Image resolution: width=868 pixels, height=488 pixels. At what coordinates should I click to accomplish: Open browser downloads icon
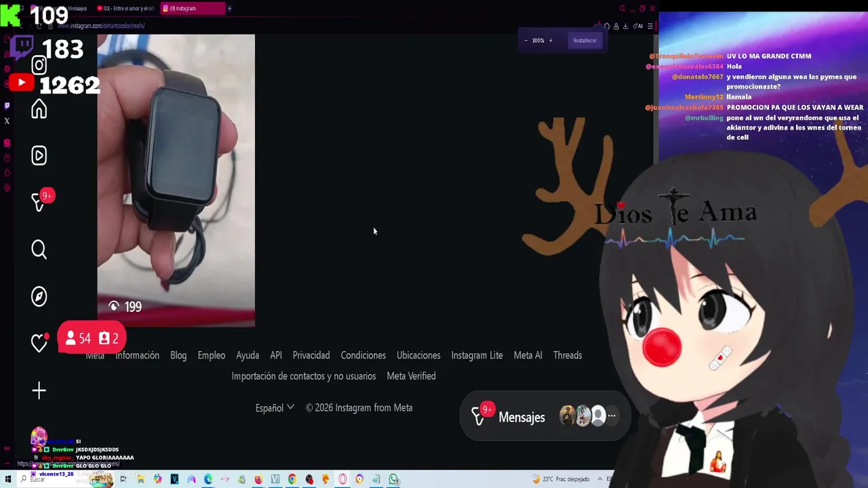[x=625, y=26]
